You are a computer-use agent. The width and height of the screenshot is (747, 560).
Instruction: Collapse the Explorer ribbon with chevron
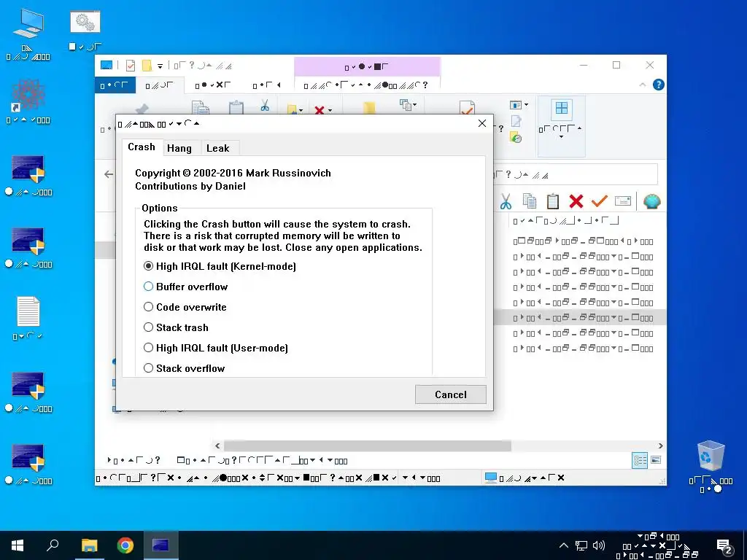(643, 85)
